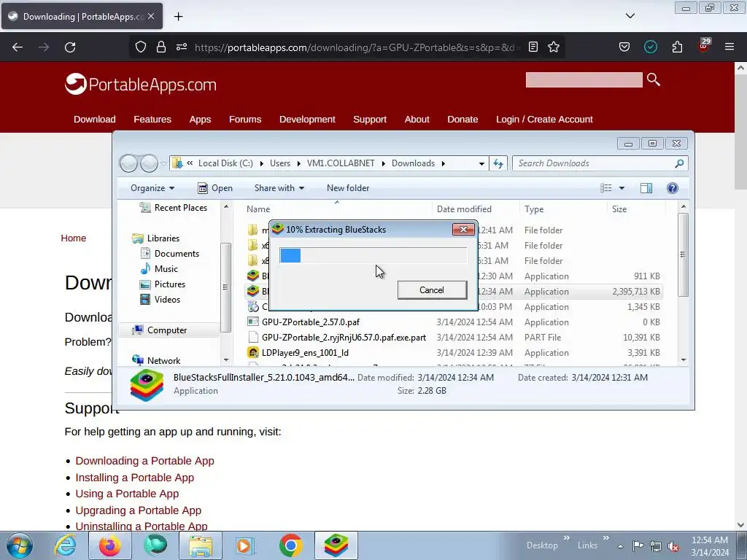Open Forums menu on PortableApps site
Screen dimensions: 747x560
[x=245, y=120]
